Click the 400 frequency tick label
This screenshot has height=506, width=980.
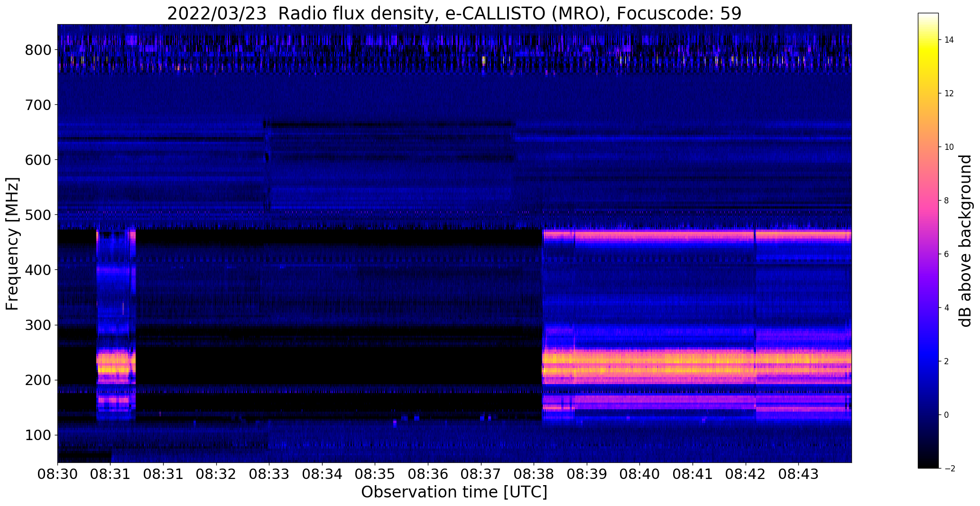[x=38, y=270]
